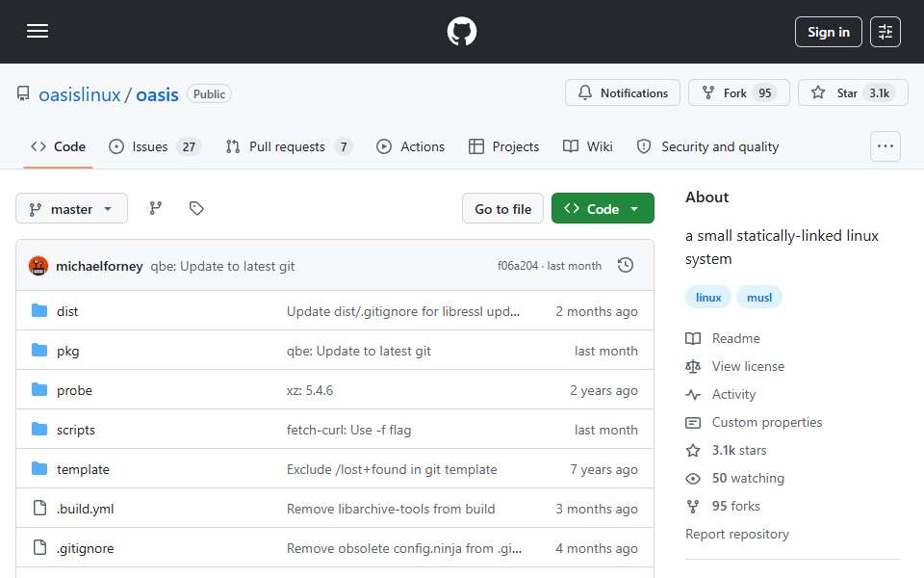Screen dimensions: 924x578
Task: Open the hamburger navigation menu
Action: click(x=38, y=31)
